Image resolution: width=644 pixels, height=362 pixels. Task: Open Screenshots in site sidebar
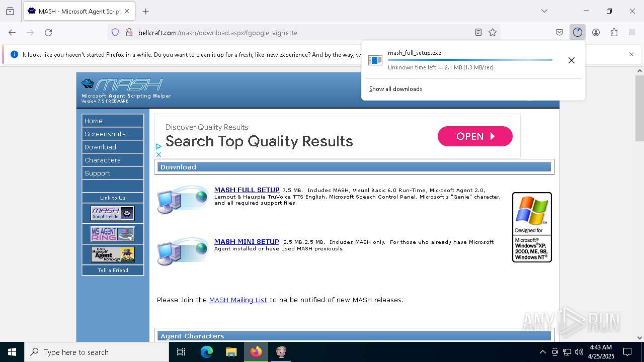[113, 134]
